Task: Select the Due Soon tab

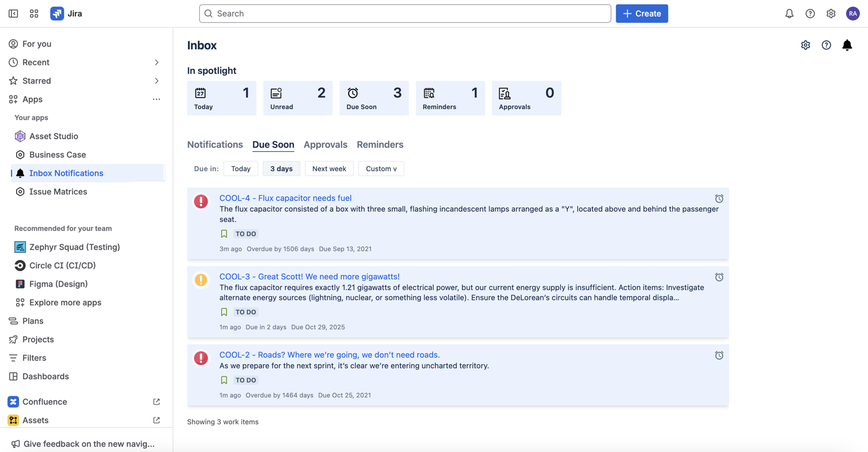Action: click(x=273, y=145)
